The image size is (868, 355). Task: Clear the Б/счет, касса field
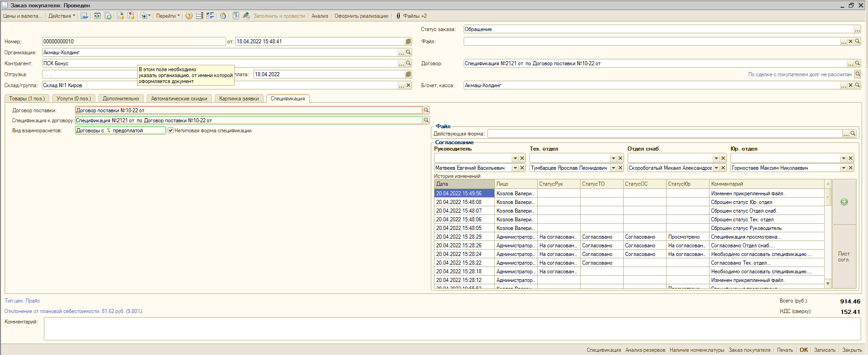[851, 85]
